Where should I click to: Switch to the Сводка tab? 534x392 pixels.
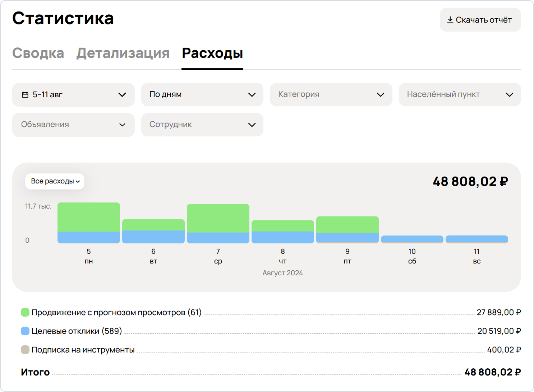[x=38, y=53]
